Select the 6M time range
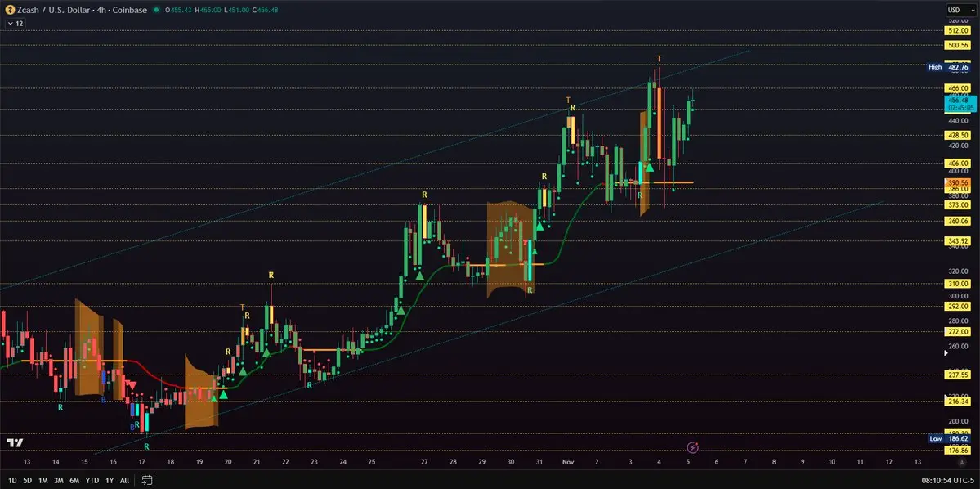 click(x=74, y=480)
